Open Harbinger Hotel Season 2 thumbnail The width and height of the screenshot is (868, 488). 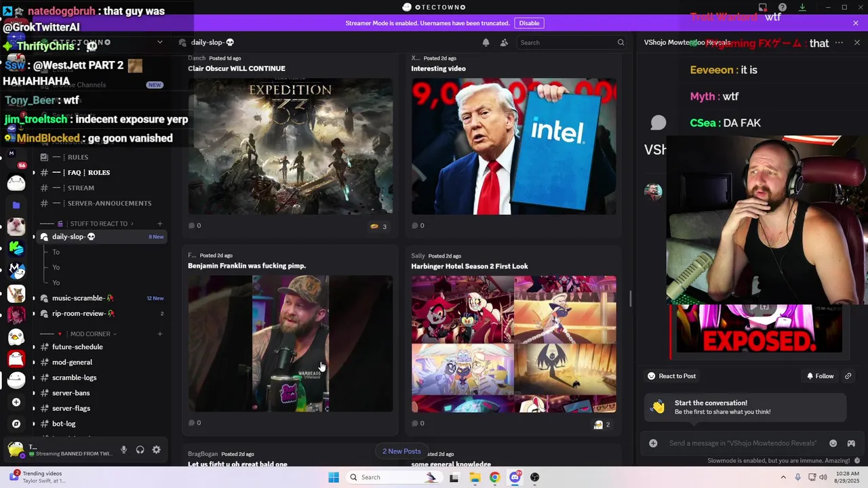point(514,344)
